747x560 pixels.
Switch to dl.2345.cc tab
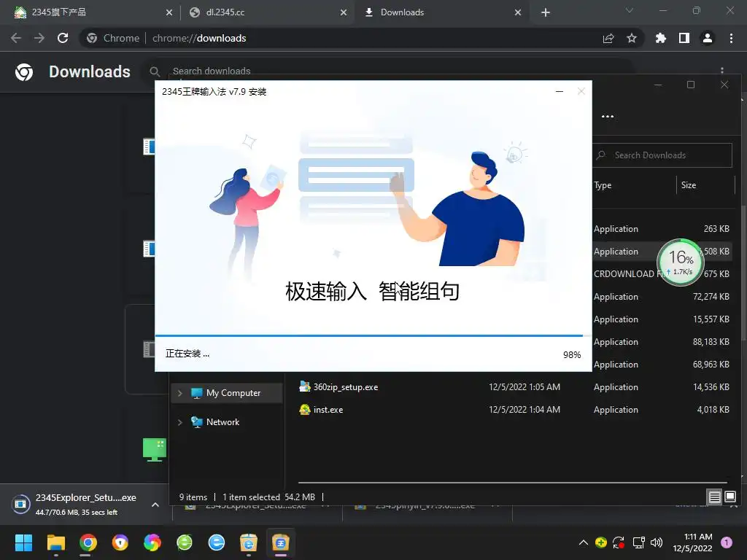[267, 12]
